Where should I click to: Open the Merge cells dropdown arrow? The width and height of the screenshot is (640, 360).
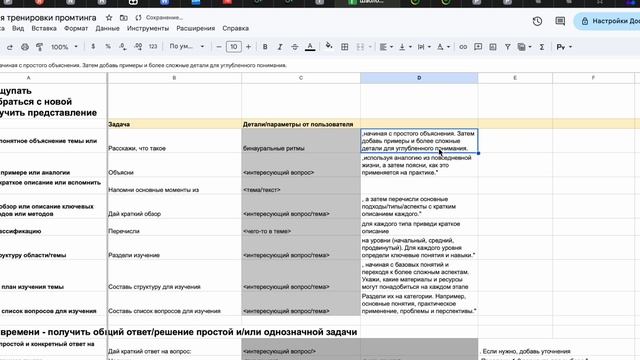point(370,47)
